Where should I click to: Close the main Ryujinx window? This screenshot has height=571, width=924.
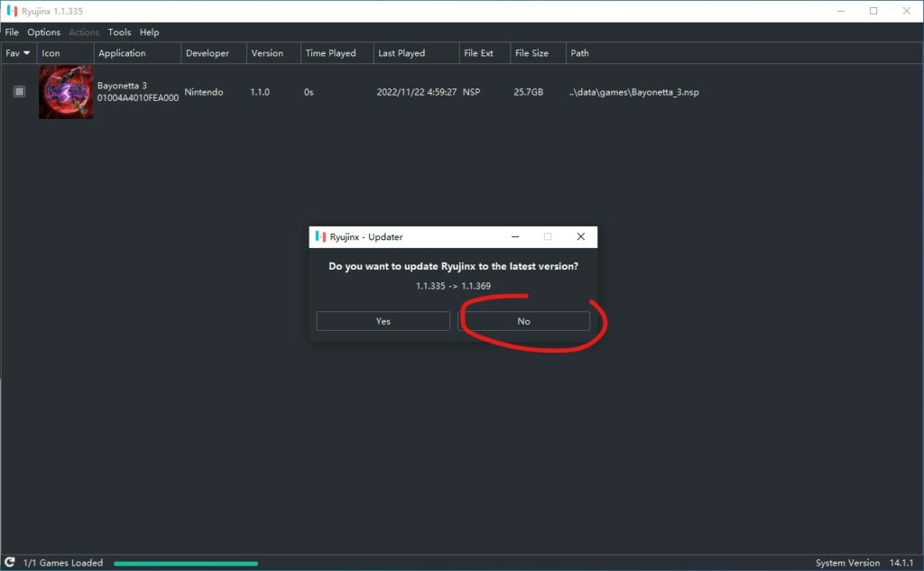pyautogui.click(x=906, y=11)
